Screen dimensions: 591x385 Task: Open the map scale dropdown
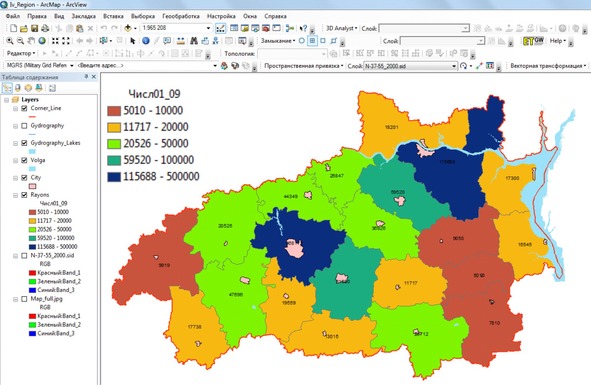(x=208, y=28)
